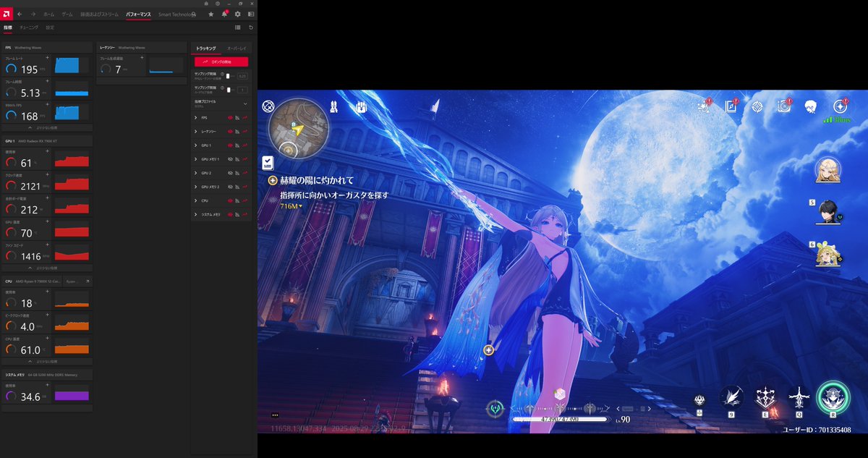
Task: Start logging with the red button
Action: (221, 62)
